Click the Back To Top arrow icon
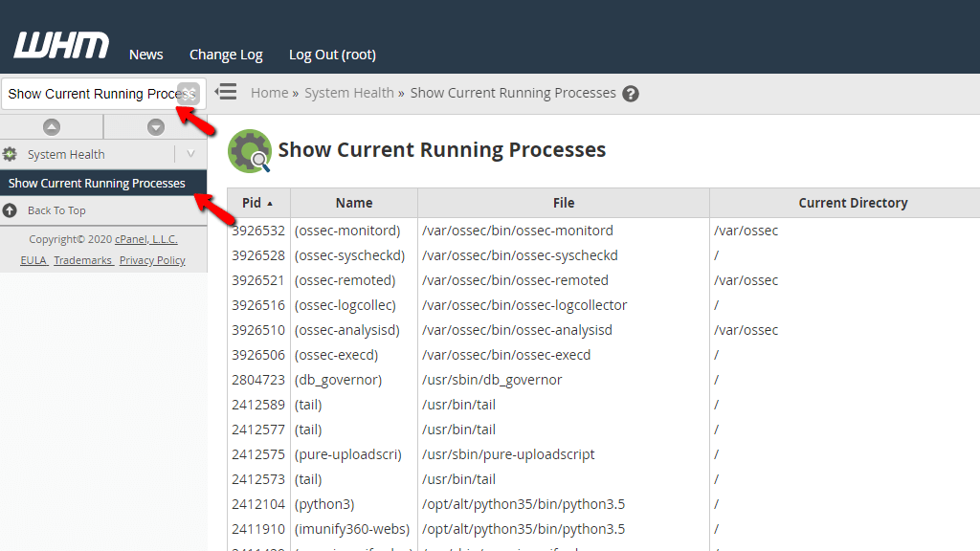Image resolution: width=980 pixels, height=551 pixels. pyautogui.click(x=10, y=209)
